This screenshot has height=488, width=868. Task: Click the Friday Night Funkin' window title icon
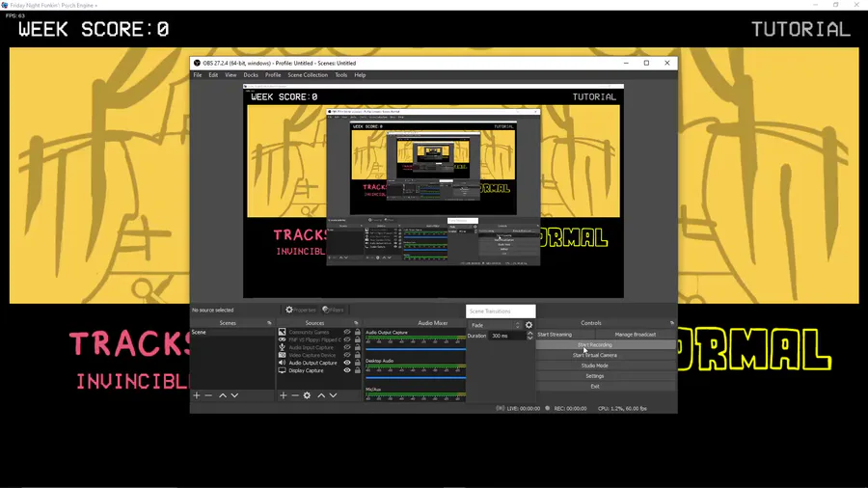click(x=5, y=5)
